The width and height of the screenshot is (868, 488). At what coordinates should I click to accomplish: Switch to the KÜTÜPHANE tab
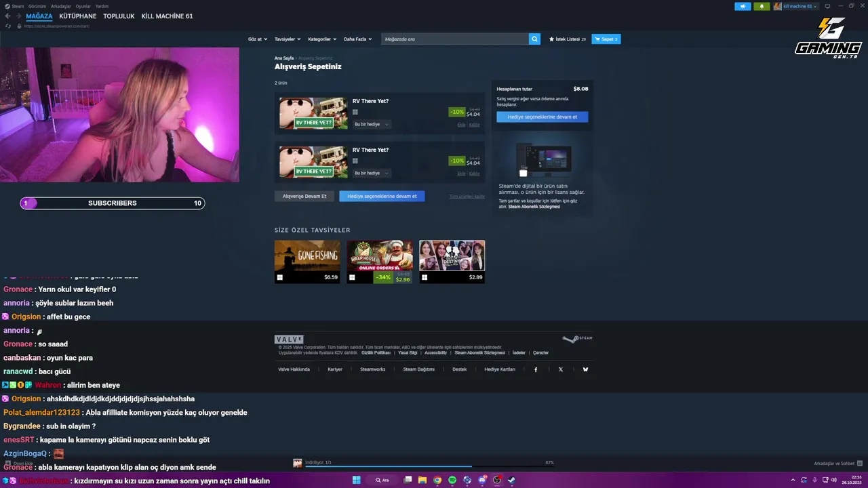point(78,16)
